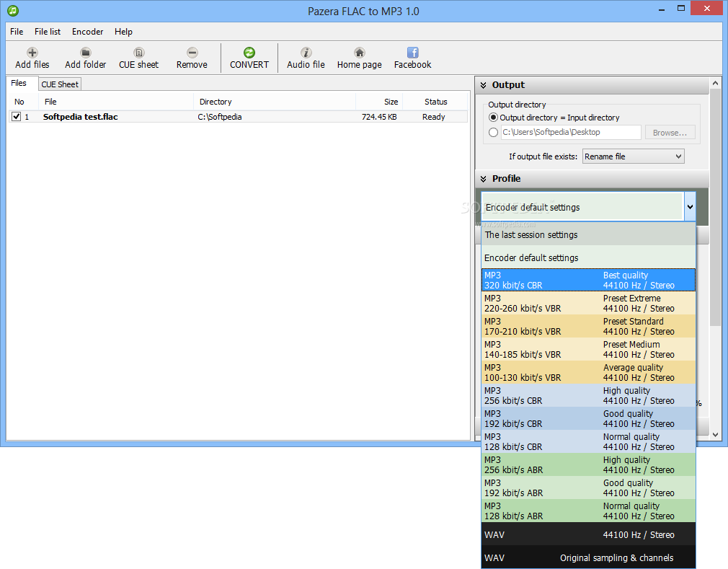Select MP3 170-210 kbit/s VBR Preset Standard

point(588,326)
